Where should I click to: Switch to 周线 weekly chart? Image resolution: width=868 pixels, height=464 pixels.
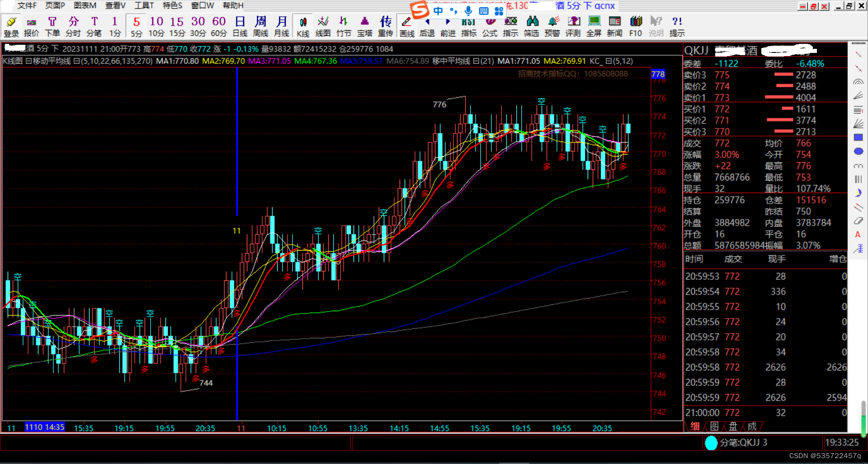261,26
